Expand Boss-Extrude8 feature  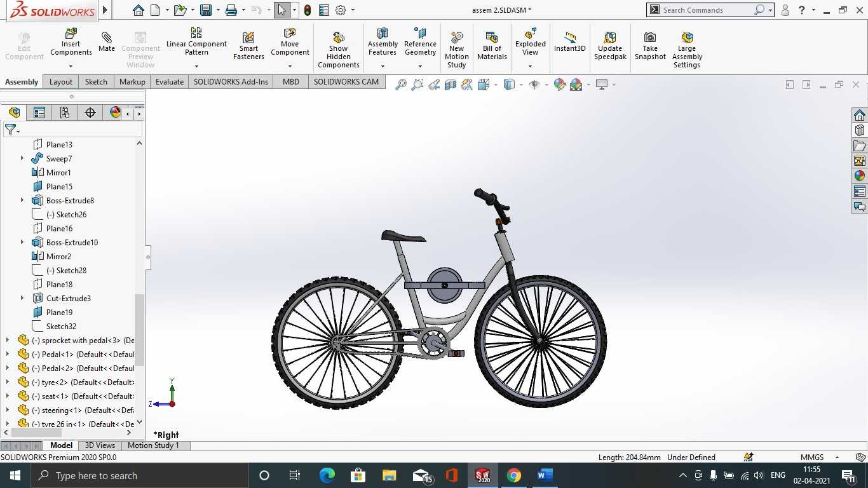22,200
